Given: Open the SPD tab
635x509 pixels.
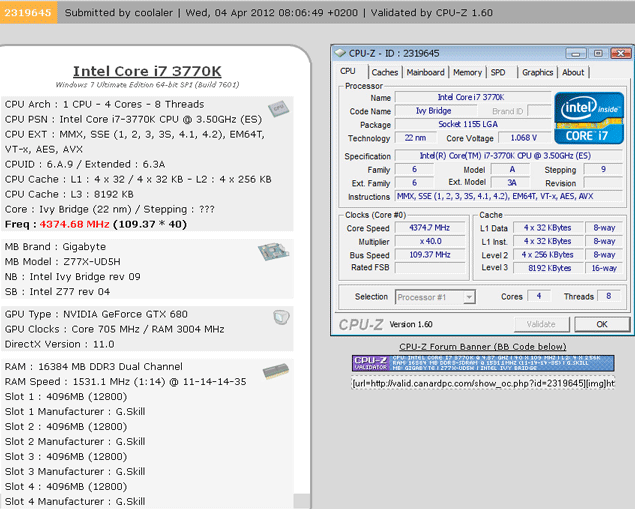Looking at the screenshot, I should (x=498, y=72).
